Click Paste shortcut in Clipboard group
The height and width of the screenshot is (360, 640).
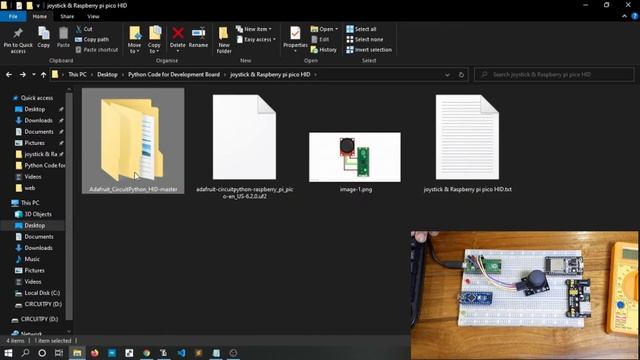97,49
